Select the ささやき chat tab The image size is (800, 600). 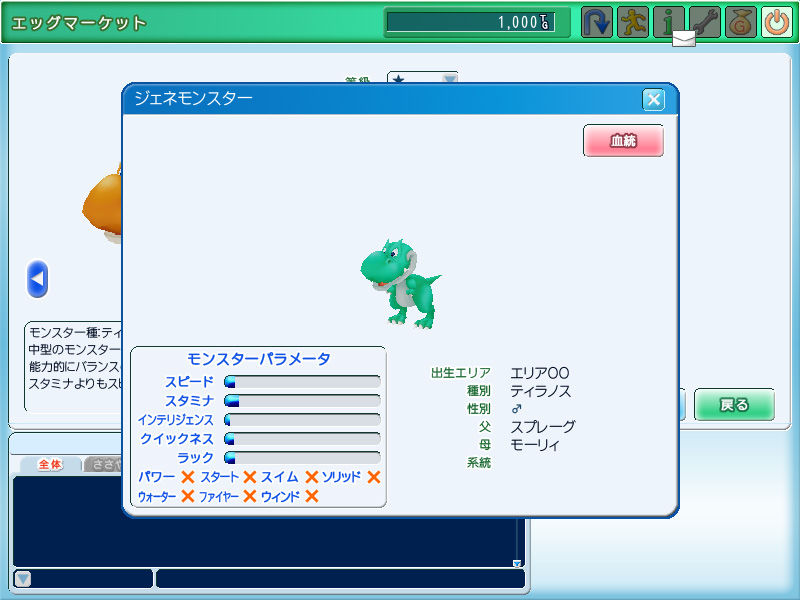click(x=105, y=464)
